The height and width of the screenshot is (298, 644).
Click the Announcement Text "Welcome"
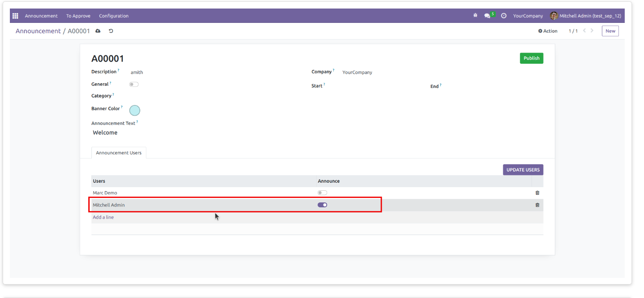click(105, 133)
